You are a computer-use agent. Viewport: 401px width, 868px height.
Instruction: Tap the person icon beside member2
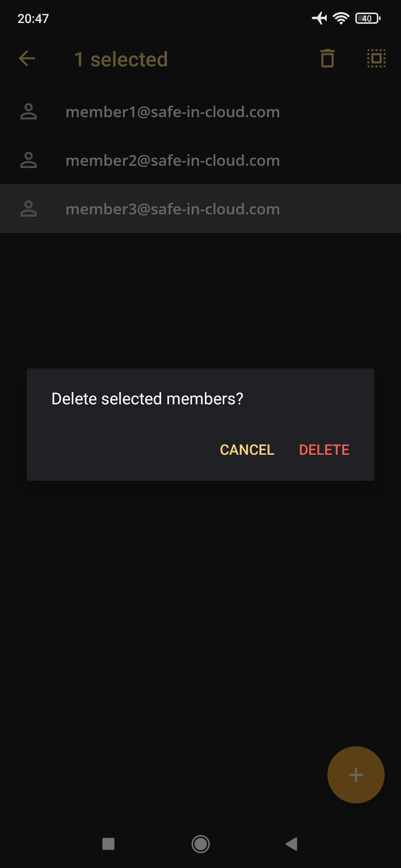click(29, 160)
